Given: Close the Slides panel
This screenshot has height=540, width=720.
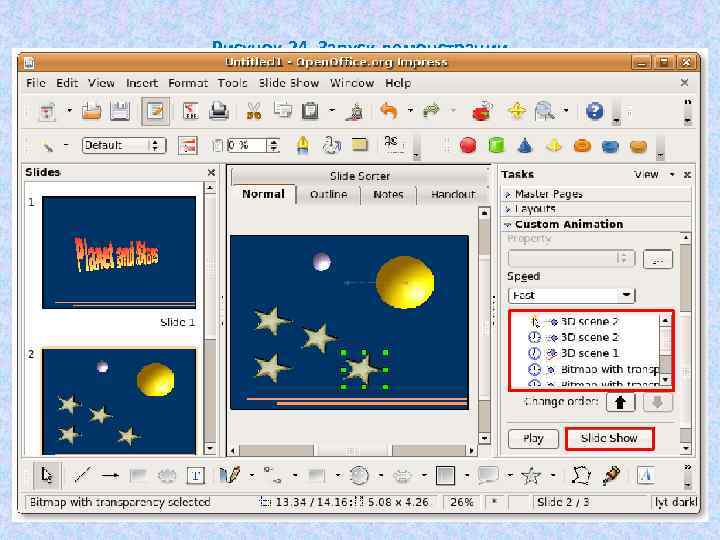Looking at the screenshot, I should pyautogui.click(x=211, y=172).
